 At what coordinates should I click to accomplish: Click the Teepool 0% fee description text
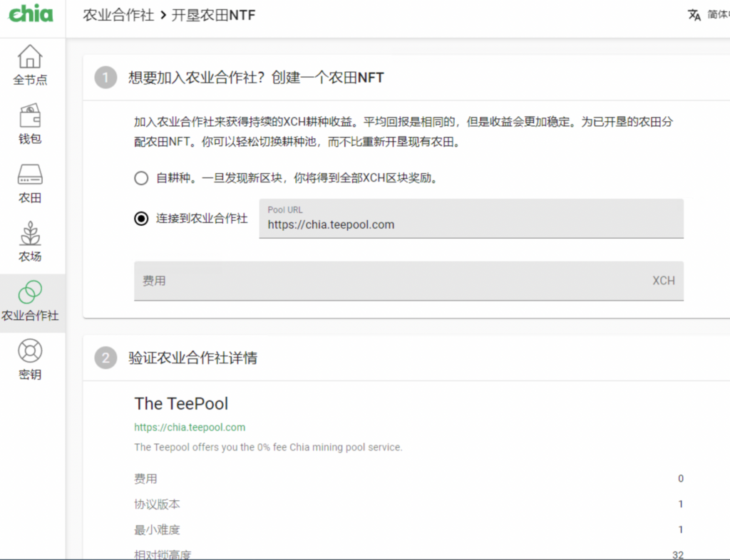click(x=268, y=447)
